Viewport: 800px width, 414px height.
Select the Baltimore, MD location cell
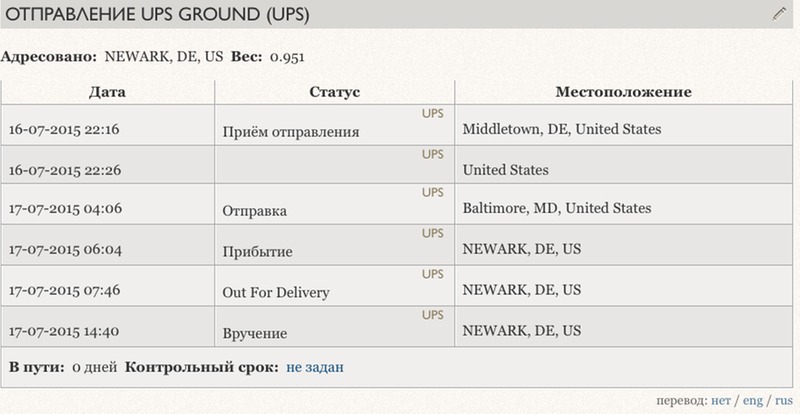623,204
